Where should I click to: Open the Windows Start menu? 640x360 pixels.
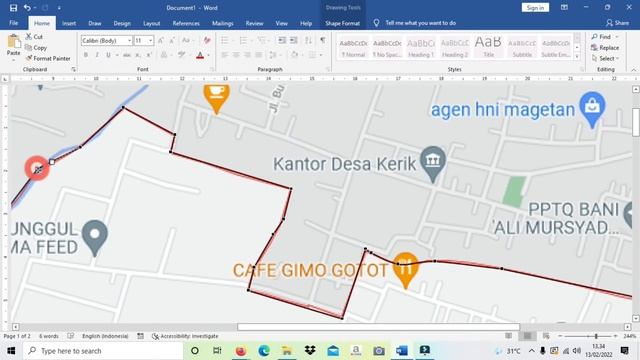point(11,351)
